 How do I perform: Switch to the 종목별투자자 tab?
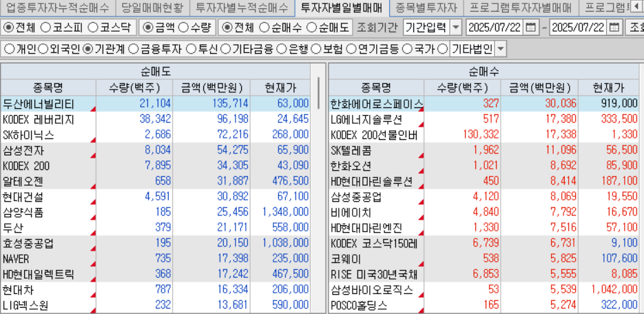(x=426, y=8)
